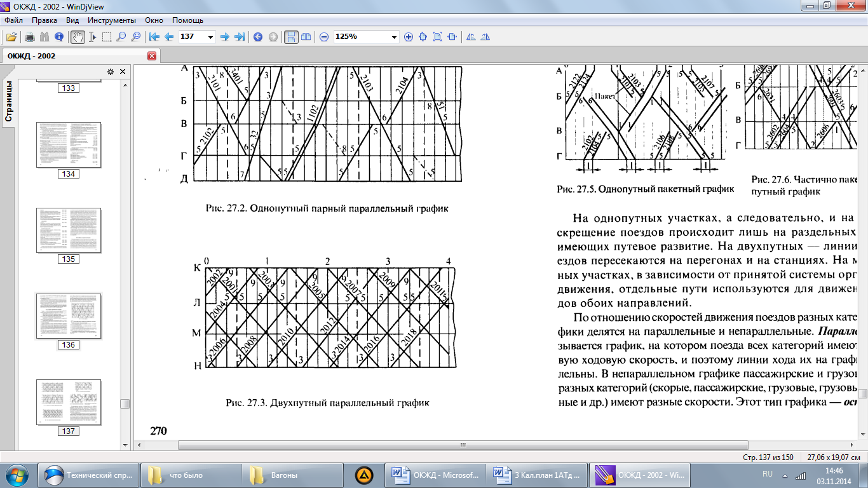Open the Помощь menu
The image size is (868, 488).
pos(187,20)
